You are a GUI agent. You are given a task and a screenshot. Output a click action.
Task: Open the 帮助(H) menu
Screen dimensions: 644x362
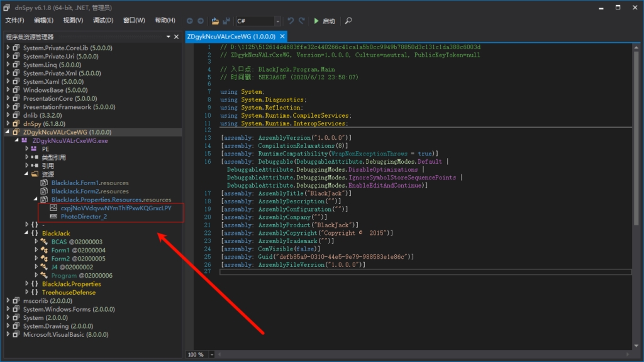click(x=165, y=20)
